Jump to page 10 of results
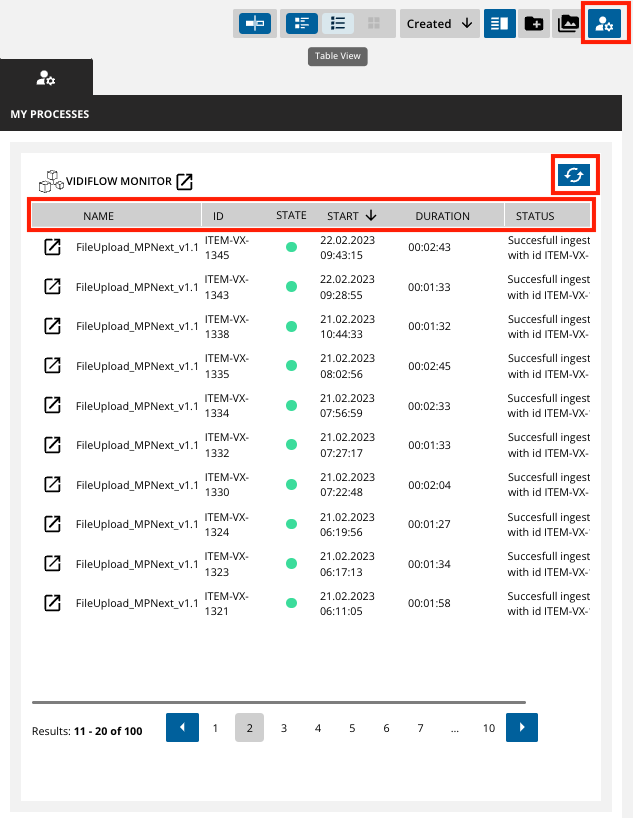The width and height of the screenshot is (633, 818). (x=489, y=728)
